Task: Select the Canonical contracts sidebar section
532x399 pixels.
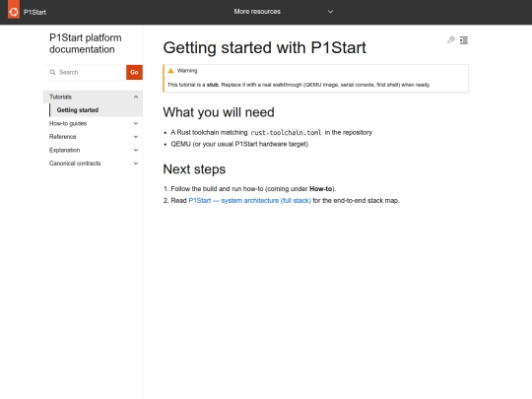Action: [75, 164]
